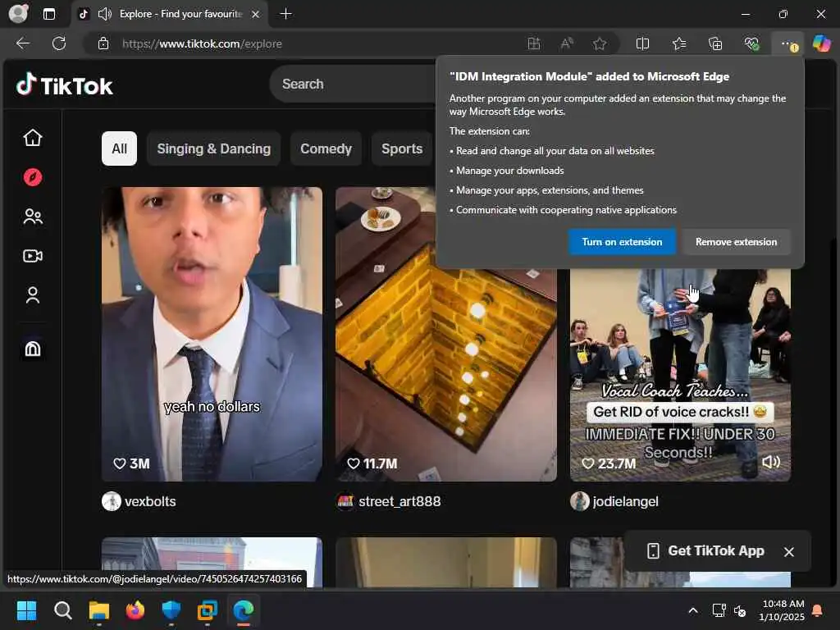Open street_art888 profile link
Image resolution: width=840 pixels, height=630 pixels.
(x=399, y=501)
